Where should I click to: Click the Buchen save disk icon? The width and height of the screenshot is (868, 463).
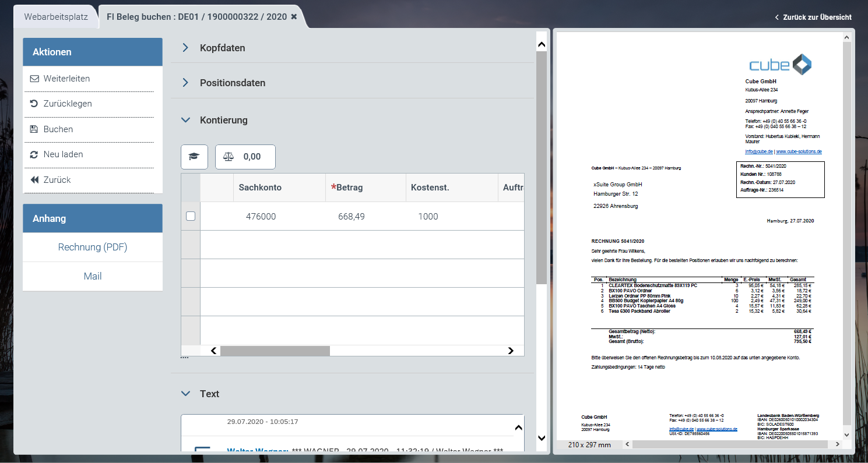(34, 129)
